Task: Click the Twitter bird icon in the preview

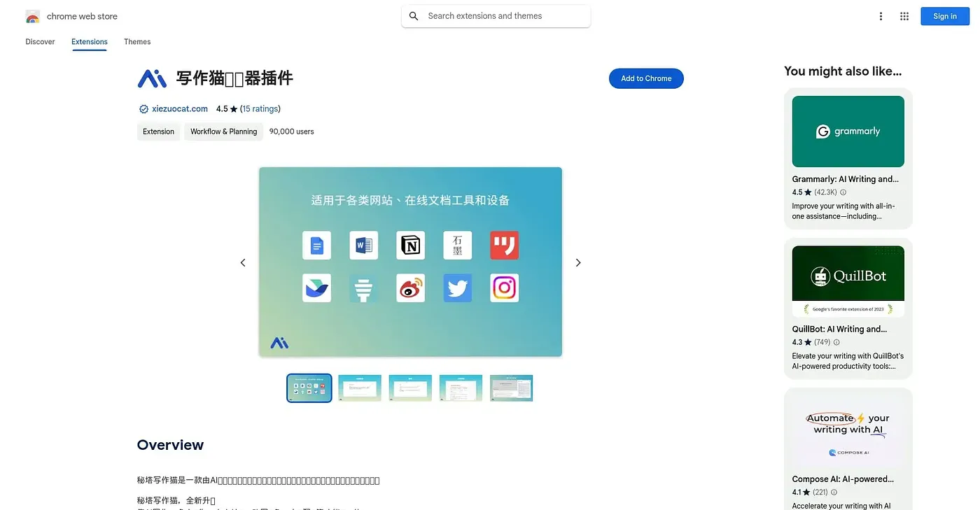Action: pos(457,288)
